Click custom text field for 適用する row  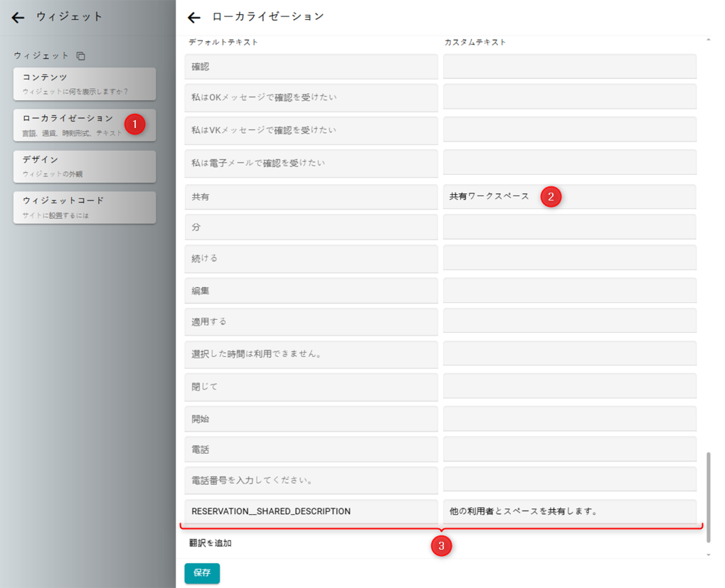click(569, 321)
